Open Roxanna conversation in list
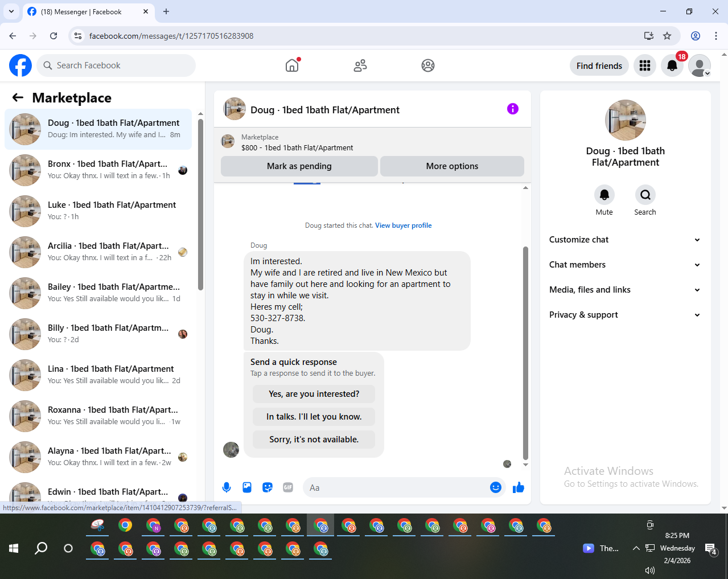This screenshot has width=728, height=579. [x=98, y=416]
